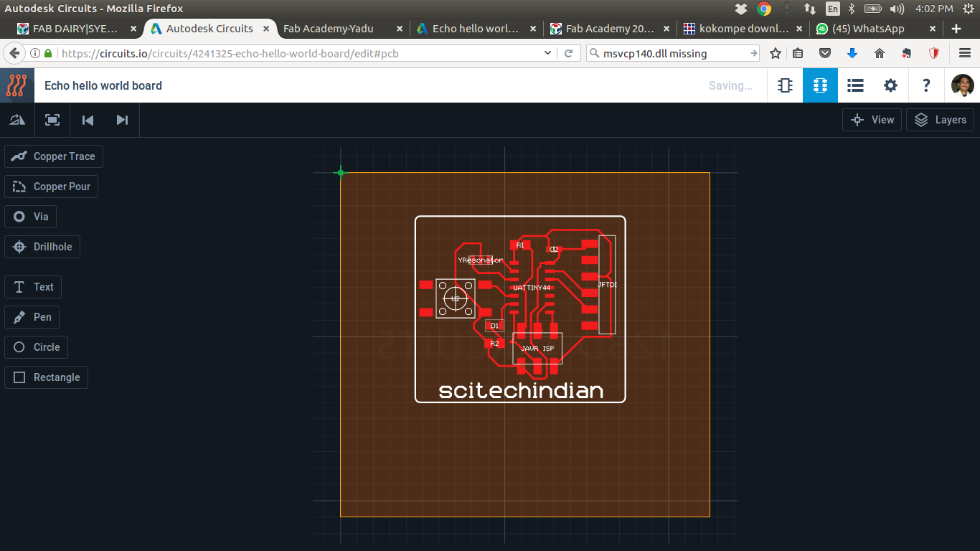Open the bill of materials list view
This screenshot has width=980, height=551.
click(855, 85)
